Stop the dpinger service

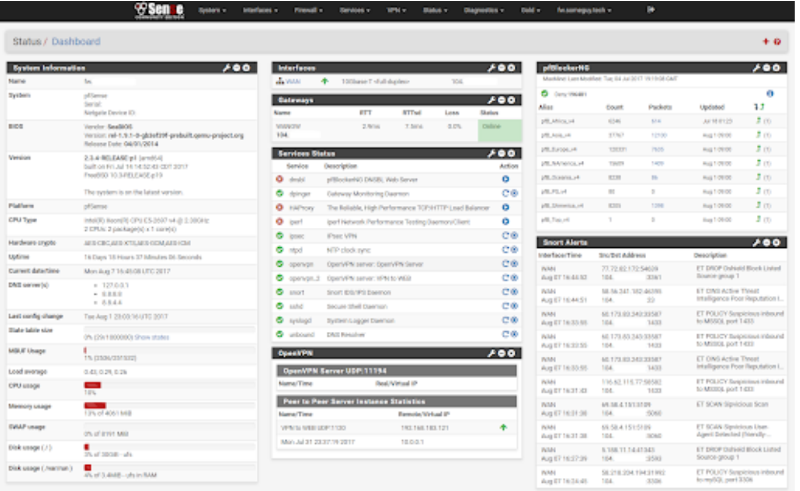point(514,193)
